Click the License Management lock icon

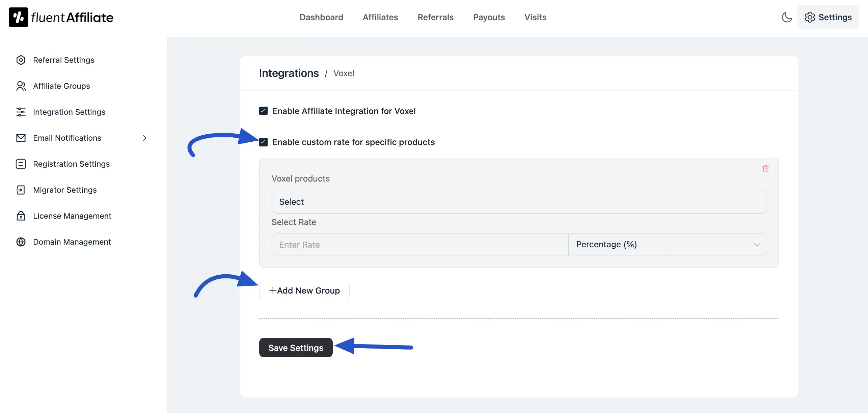click(x=21, y=216)
